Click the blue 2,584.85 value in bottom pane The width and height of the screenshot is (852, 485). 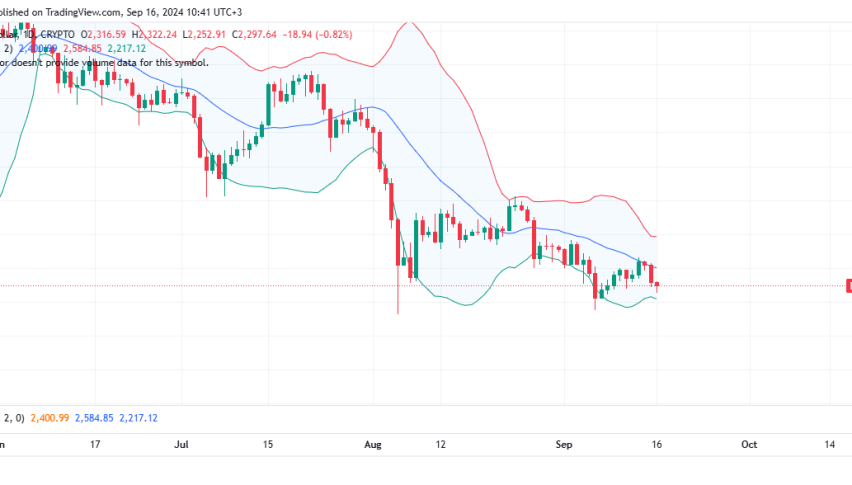tap(95, 418)
